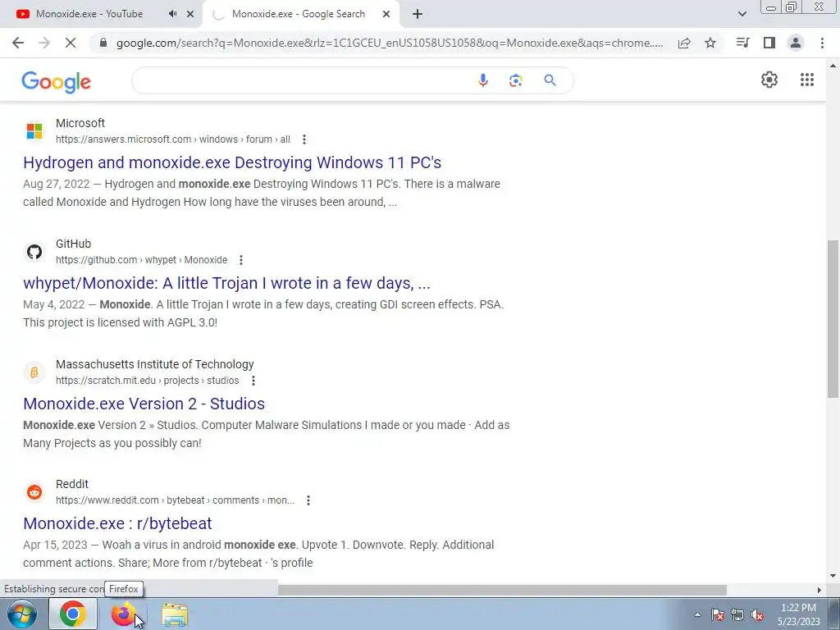Toggle Chrome side panel
Viewport: 840px width, 630px height.
[x=769, y=43]
